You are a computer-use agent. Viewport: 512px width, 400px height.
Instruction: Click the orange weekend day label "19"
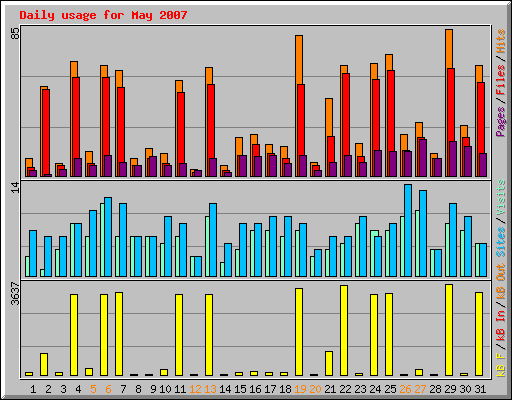300,389
